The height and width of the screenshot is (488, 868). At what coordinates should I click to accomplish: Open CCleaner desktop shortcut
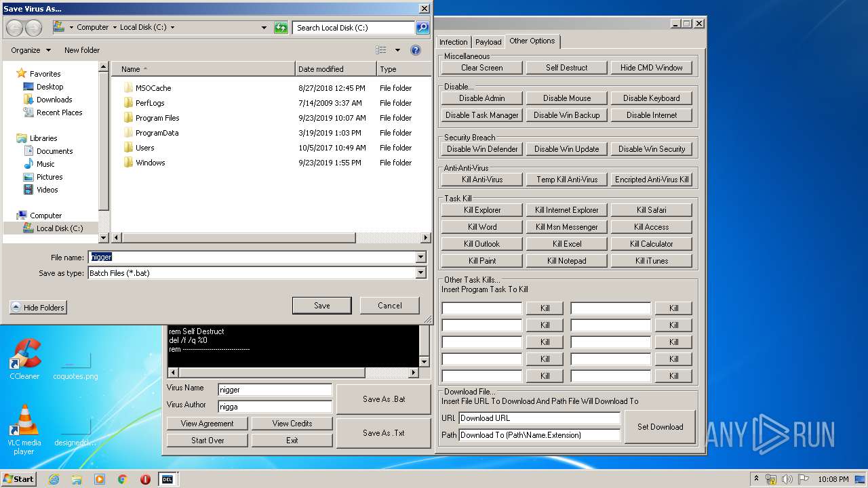24,359
